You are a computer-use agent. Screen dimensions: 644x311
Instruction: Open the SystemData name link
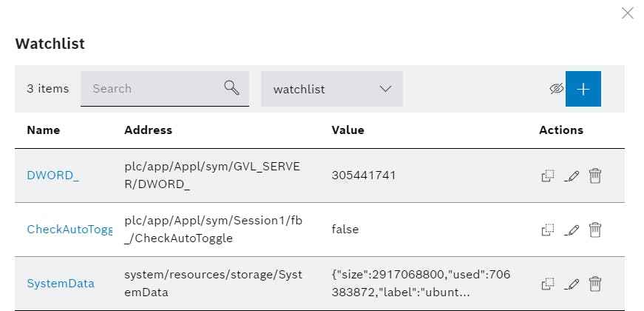click(61, 284)
